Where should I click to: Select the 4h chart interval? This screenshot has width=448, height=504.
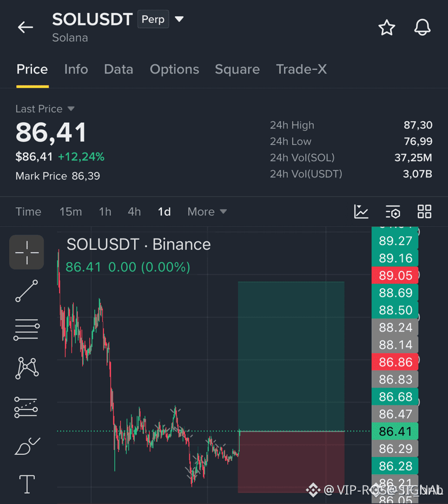click(x=134, y=212)
